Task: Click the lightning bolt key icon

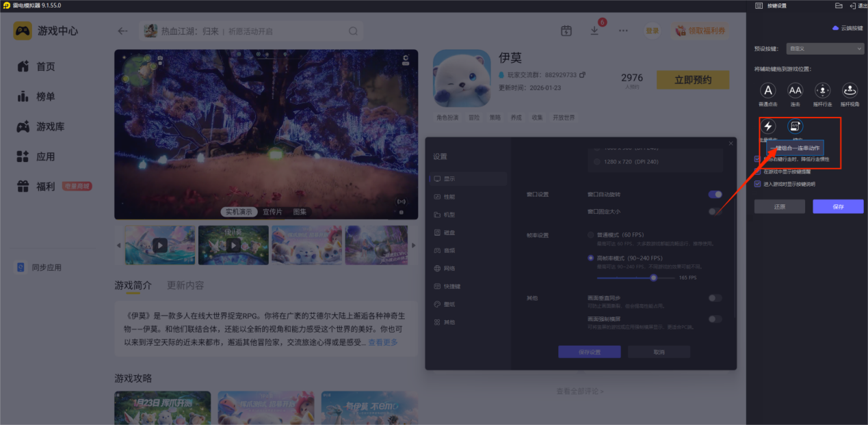Action: (x=768, y=126)
